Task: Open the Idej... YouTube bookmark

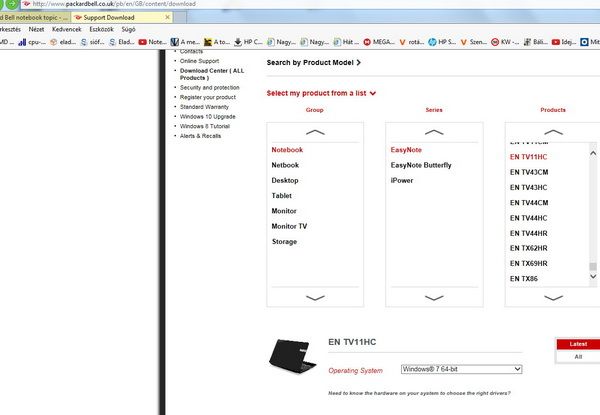Action: point(564,42)
